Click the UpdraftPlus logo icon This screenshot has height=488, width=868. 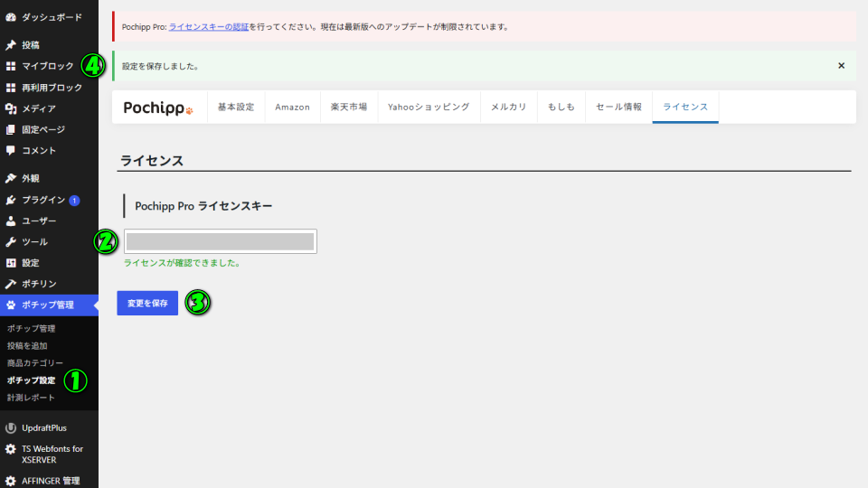tap(11, 427)
